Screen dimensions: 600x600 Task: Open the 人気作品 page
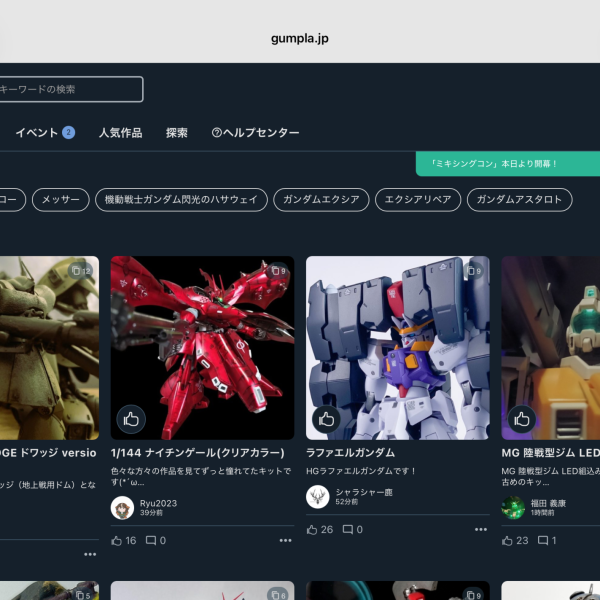pos(121,133)
